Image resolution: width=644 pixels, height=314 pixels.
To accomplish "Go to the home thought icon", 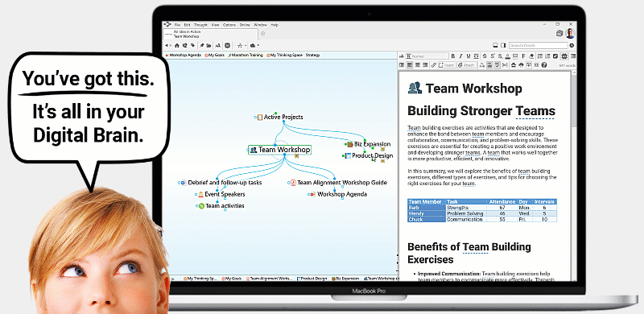I will point(176,45).
